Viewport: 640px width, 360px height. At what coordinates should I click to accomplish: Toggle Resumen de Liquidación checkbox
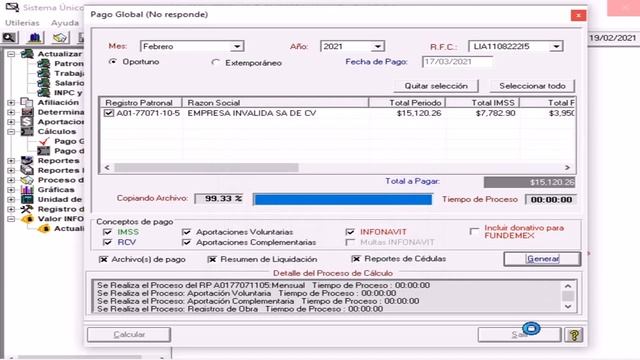(212, 259)
